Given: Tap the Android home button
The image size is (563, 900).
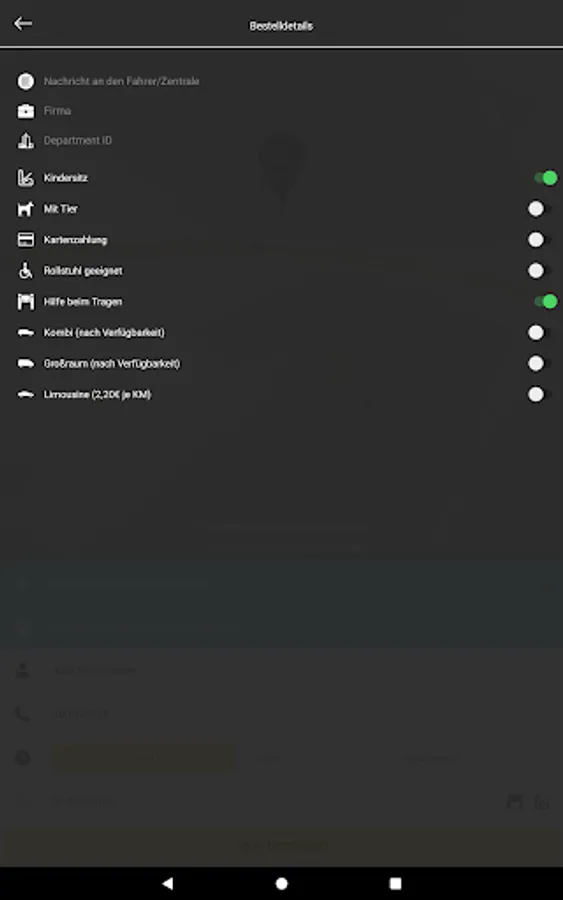Looking at the screenshot, I should (281, 883).
